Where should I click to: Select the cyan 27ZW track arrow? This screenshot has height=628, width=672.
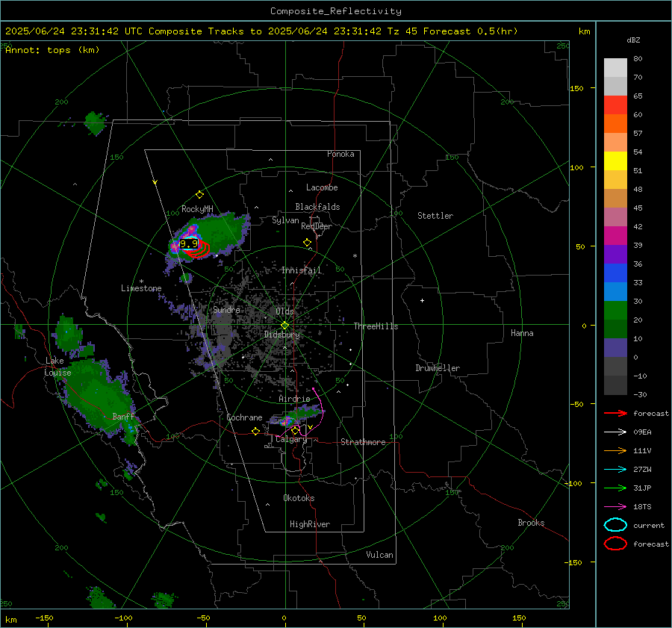click(x=615, y=470)
